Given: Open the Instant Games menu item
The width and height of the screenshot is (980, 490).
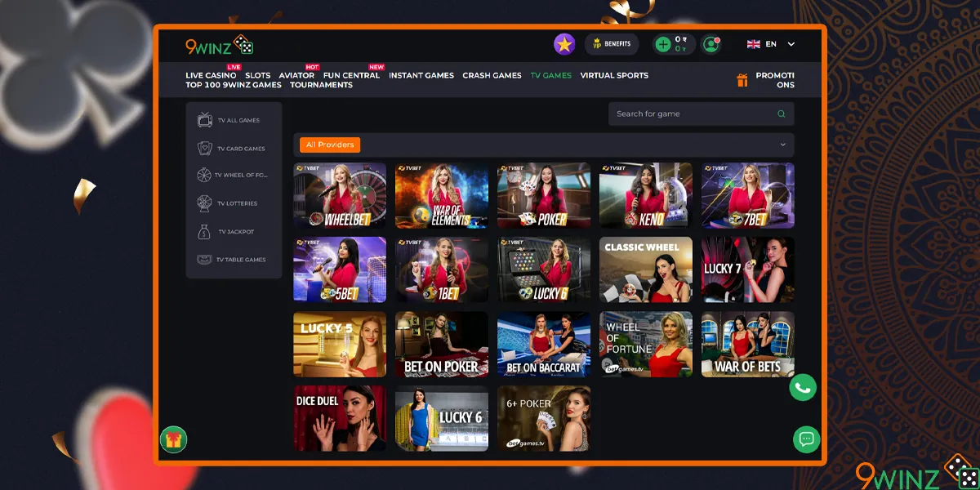Looking at the screenshot, I should click(421, 75).
